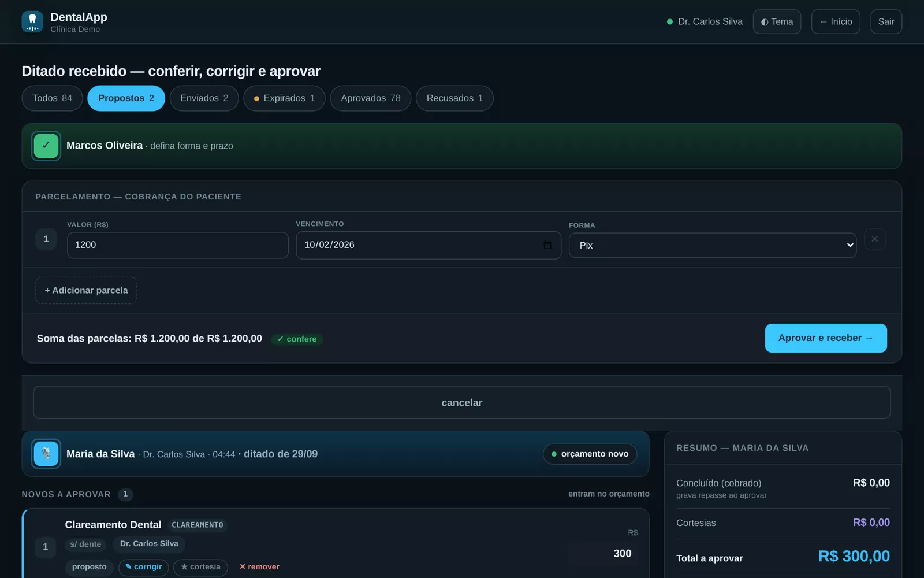Select the Propostos 2 filter tab
The width and height of the screenshot is (924, 578).
pyautogui.click(x=126, y=98)
